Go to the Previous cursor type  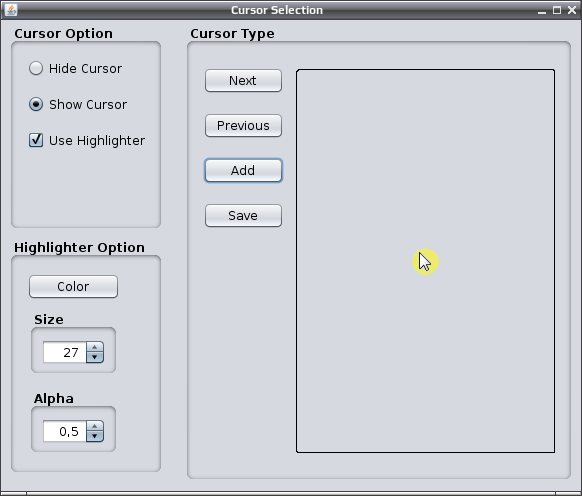click(x=243, y=125)
